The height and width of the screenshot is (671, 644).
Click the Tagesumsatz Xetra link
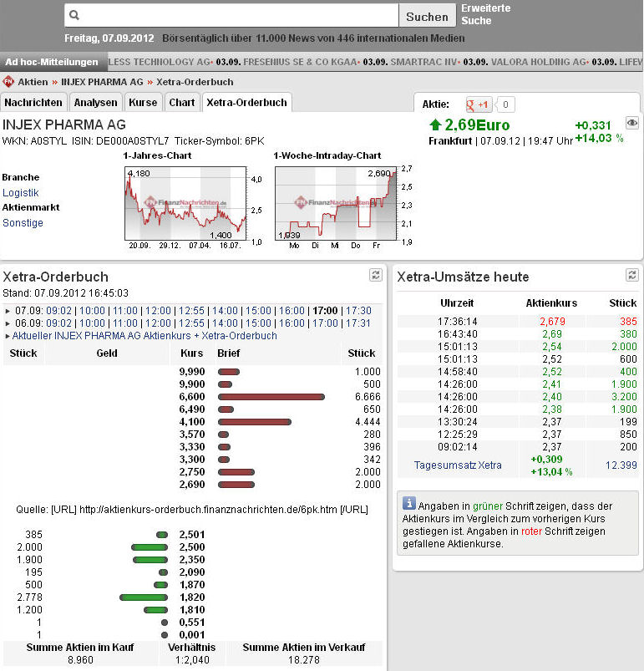tap(458, 465)
